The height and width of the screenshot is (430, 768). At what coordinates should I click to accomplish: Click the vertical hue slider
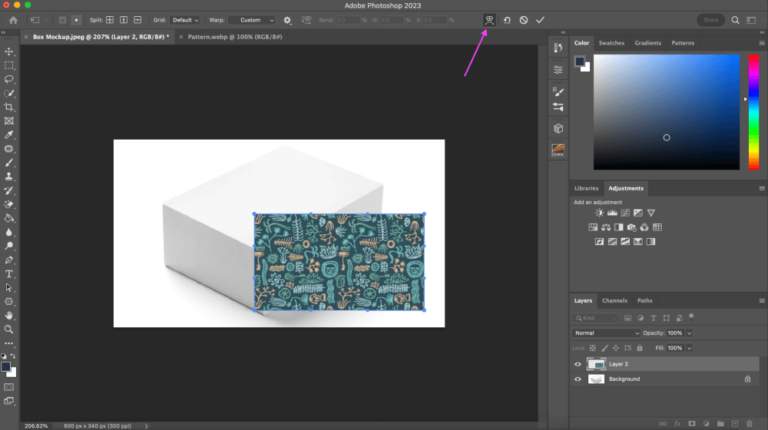754,112
